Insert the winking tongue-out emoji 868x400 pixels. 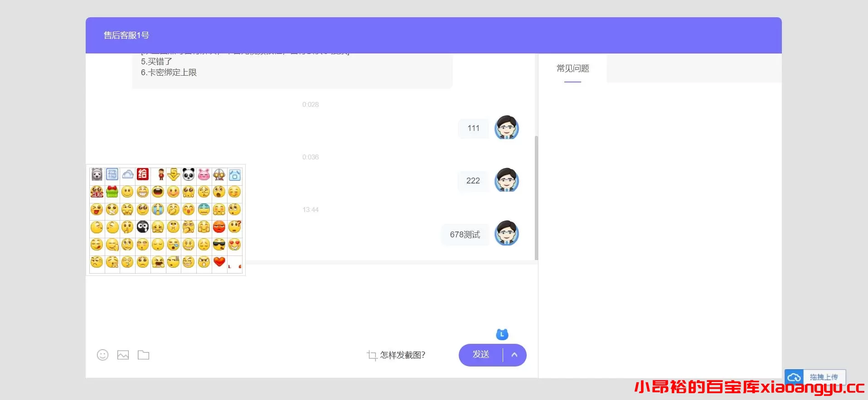[x=97, y=209]
